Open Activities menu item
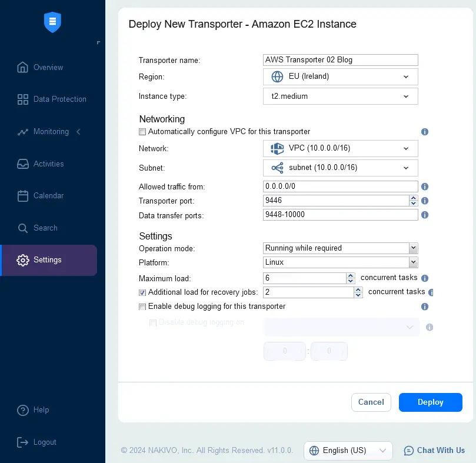The image size is (476, 463). click(x=49, y=164)
